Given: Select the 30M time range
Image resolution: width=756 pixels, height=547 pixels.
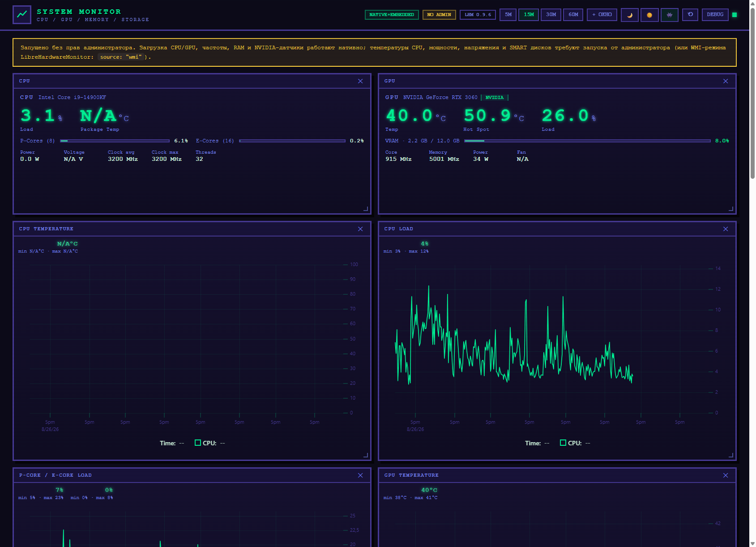Looking at the screenshot, I should (x=551, y=15).
